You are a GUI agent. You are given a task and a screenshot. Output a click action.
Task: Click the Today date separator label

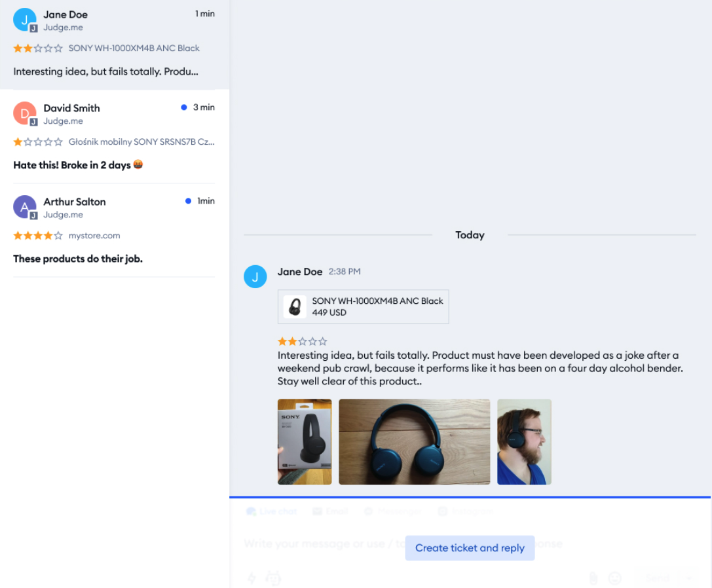pyautogui.click(x=470, y=235)
